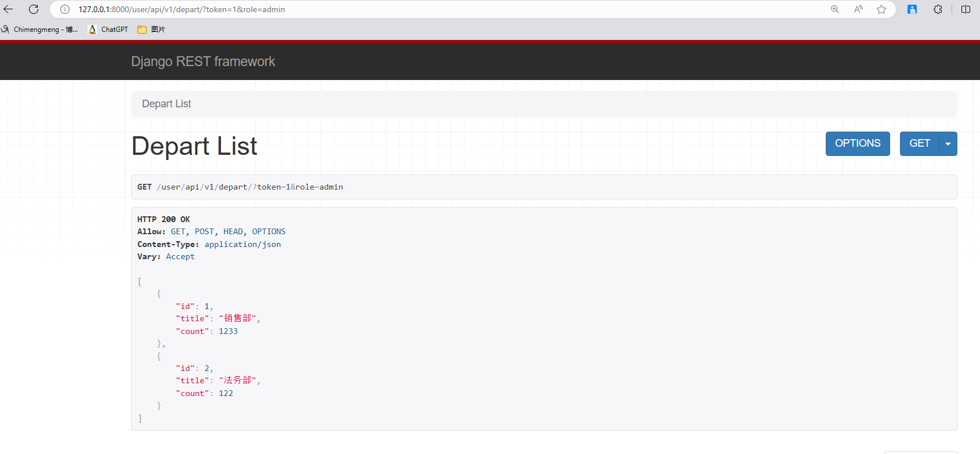Image resolution: width=980 pixels, height=454 pixels.
Task: View site information icon in address bar
Action: 65,9
